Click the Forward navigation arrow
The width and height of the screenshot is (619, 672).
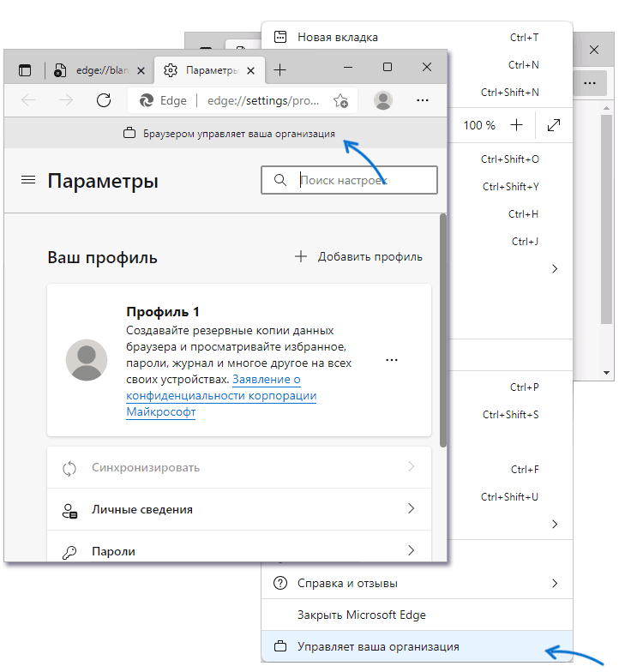coord(65,100)
